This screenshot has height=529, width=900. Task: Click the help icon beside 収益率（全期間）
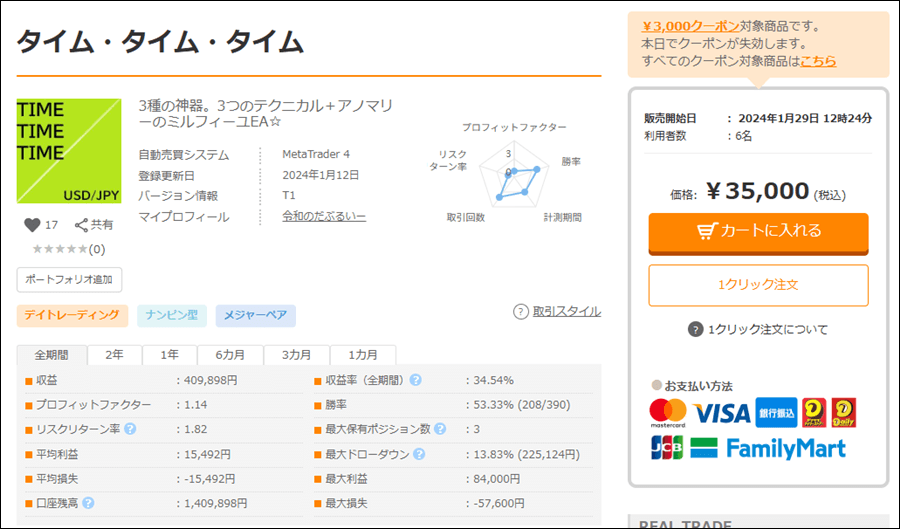coord(415,380)
